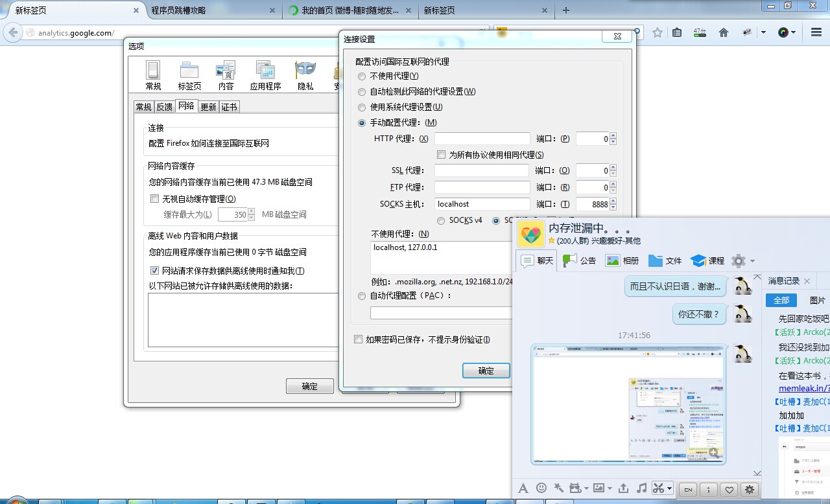Go to Firefox home page icon
This screenshot has width=830, height=504.
(x=724, y=32)
